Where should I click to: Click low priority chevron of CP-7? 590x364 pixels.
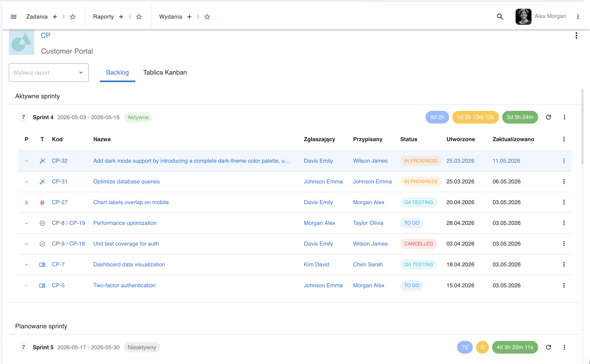coord(27,265)
